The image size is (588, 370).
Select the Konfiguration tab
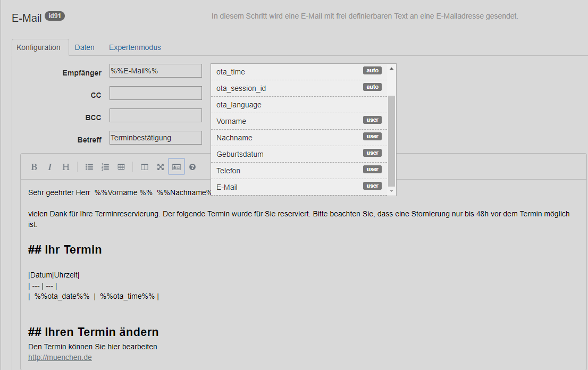tap(39, 47)
